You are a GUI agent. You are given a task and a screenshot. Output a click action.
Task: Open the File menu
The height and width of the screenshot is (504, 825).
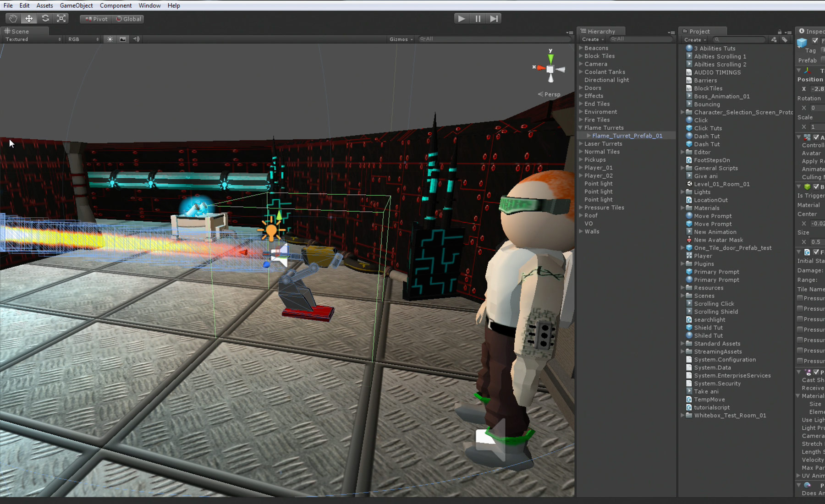coord(8,5)
